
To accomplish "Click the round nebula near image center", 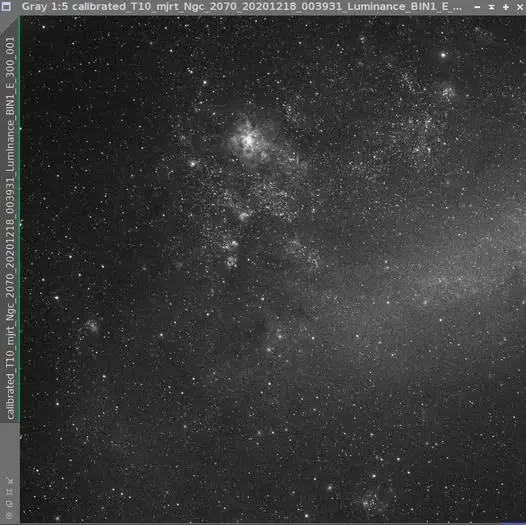I will click(231, 261).
